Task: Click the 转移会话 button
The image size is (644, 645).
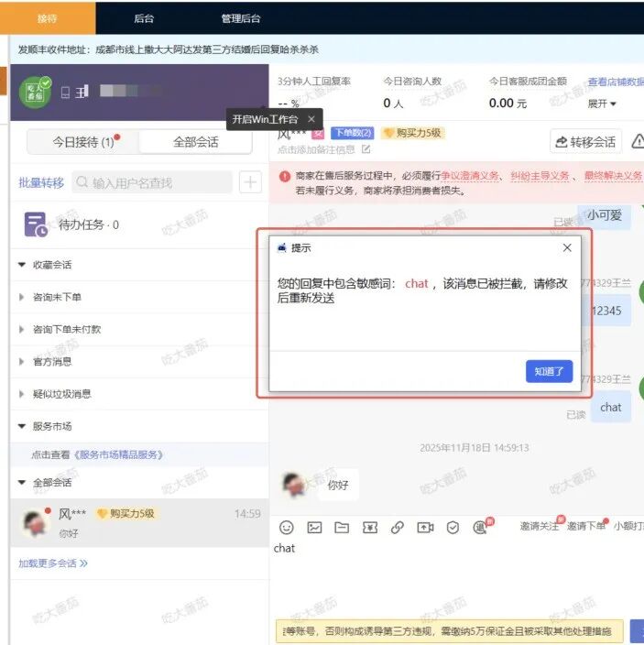Action: click(x=585, y=142)
